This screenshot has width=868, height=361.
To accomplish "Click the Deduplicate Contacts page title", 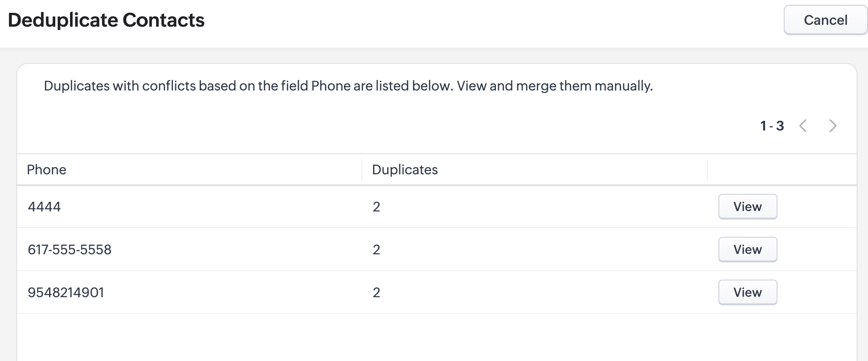I will [106, 20].
